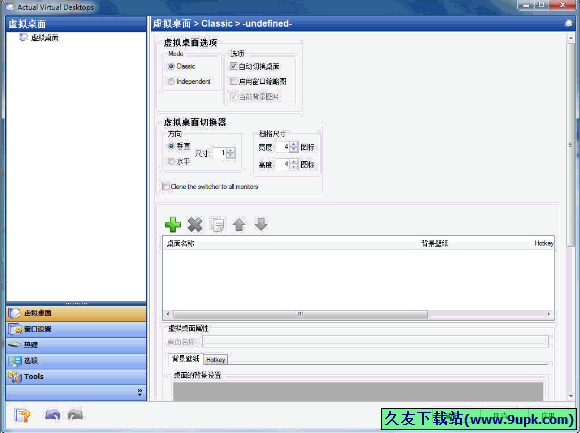Switch to the Hotkey tab
Image resolution: width=580 pixels, height=433 pixels.
click(x=215, y=359)
